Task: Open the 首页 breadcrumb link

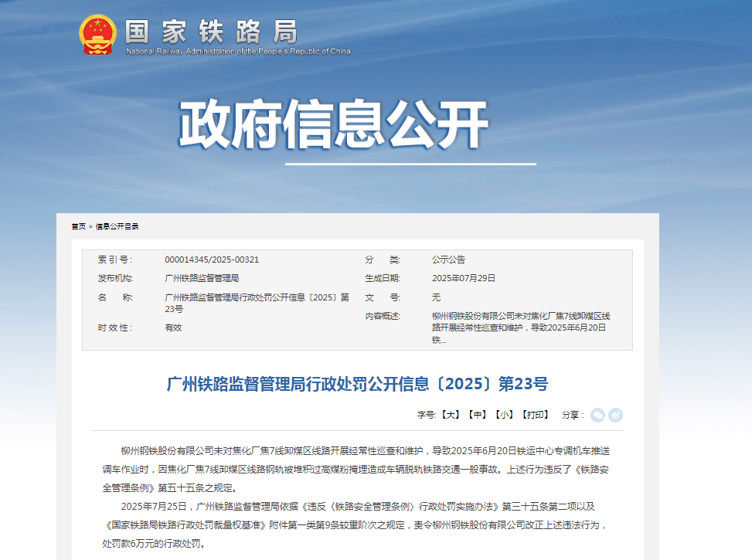Action: tap(79, 226)
